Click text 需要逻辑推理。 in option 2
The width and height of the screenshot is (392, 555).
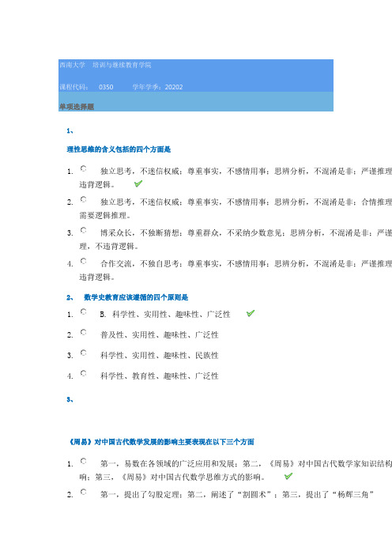(x=105, y=215)
